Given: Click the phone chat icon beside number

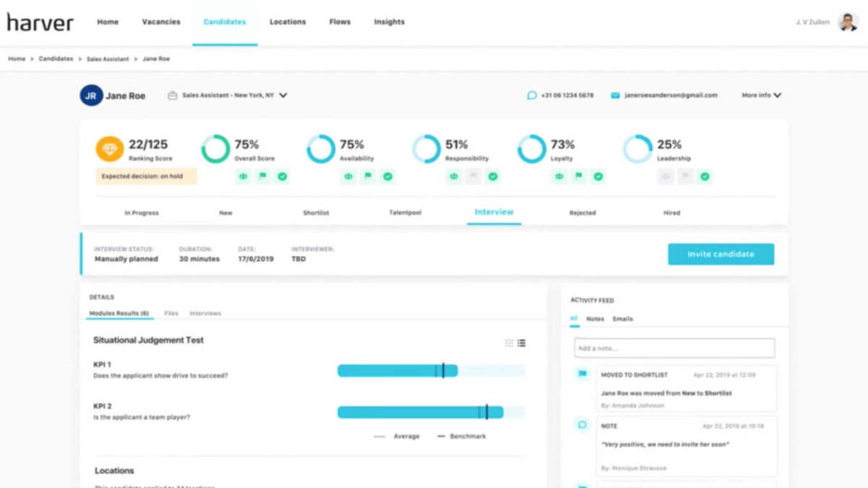Looking at the screenshot, I should pyautogui.click(x=532, y=95).
